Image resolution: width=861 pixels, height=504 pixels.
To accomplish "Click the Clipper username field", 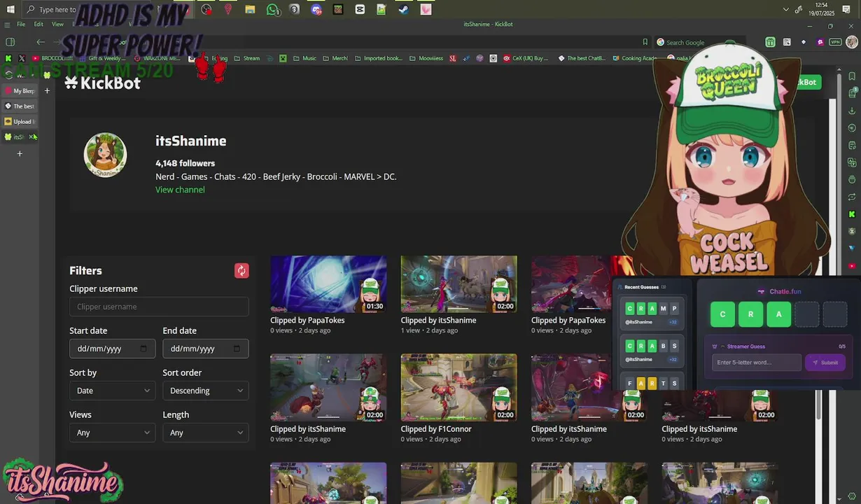I will [x=159, y=307].
